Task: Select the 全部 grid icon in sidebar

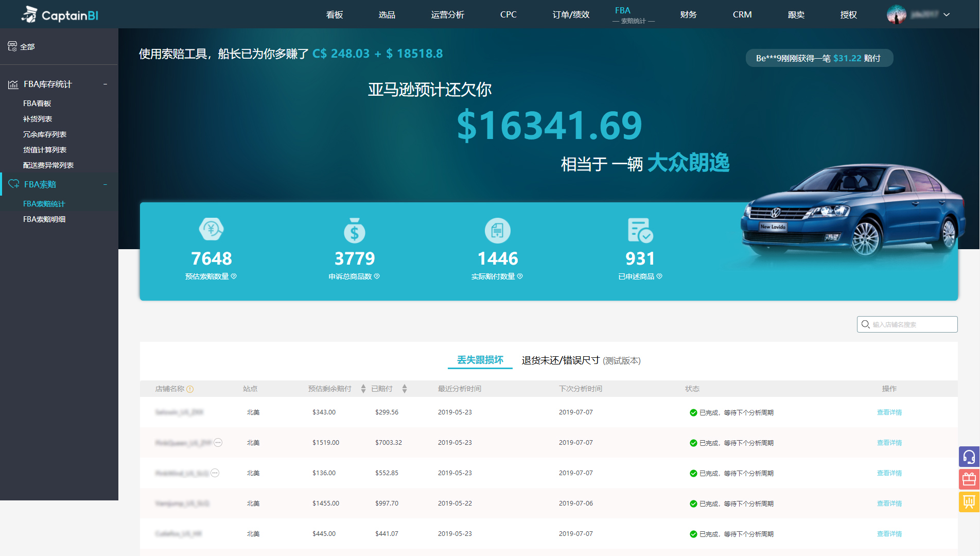Action: (x=13, y=46)
